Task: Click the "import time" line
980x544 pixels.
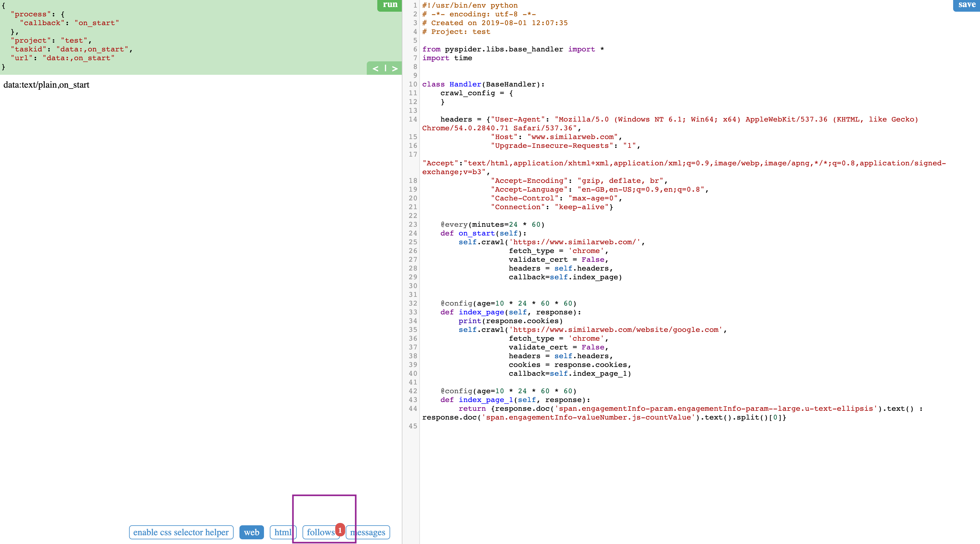Action: click(447, 58)
